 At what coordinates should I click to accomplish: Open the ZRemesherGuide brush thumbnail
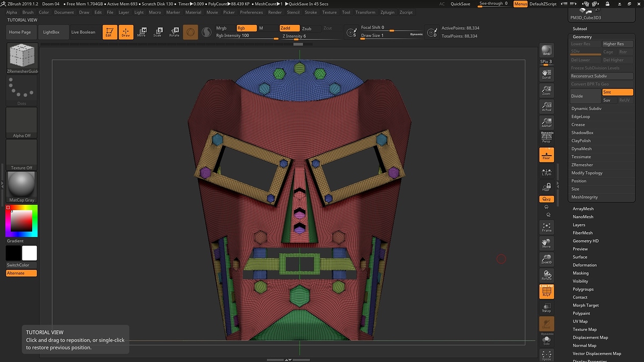coord(21,59)
